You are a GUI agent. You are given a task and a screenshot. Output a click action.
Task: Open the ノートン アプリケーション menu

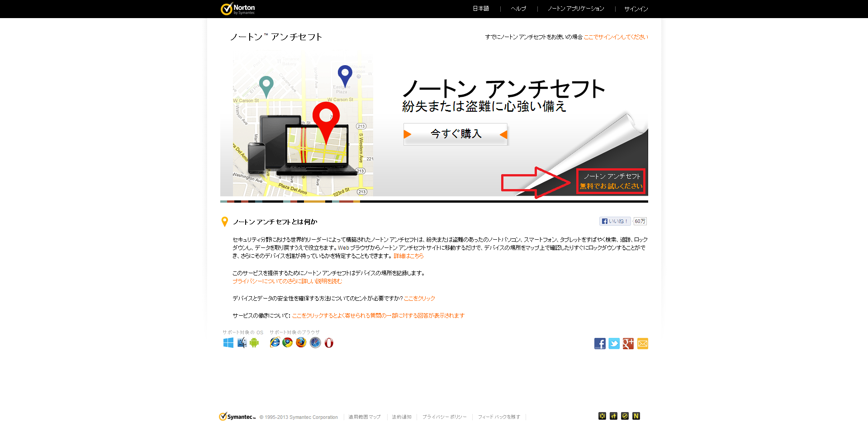(x=576, y=9)
